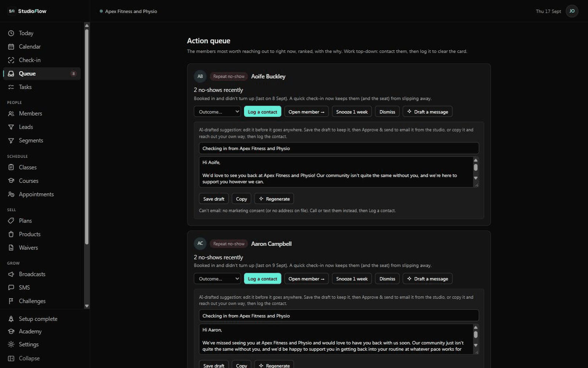Click the Queue count badge 8
This screenshot has width=588, height=368.
[x=73, y=74]
